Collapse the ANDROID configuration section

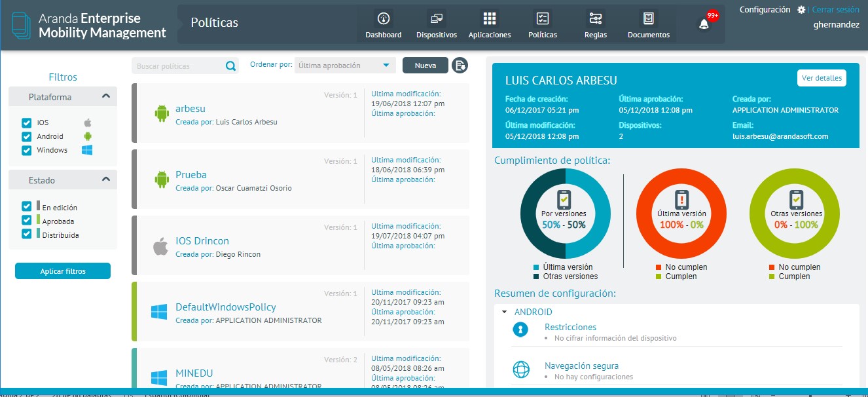(503, 312)
